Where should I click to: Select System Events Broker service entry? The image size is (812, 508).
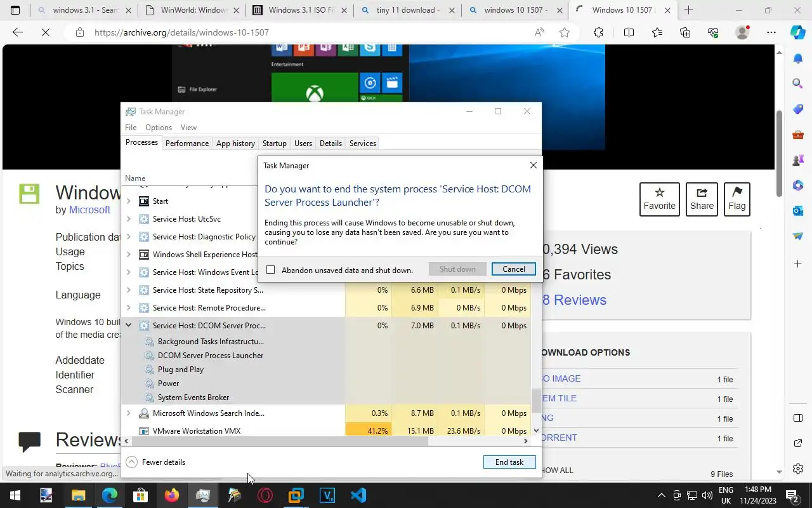click(193, 398)
